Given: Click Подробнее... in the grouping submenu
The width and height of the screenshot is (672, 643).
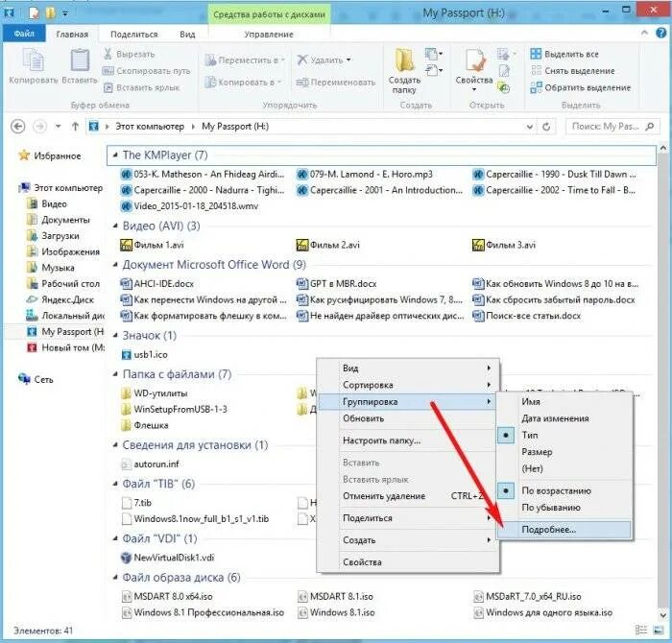Looking at the screenshot, I should point(564,530).
